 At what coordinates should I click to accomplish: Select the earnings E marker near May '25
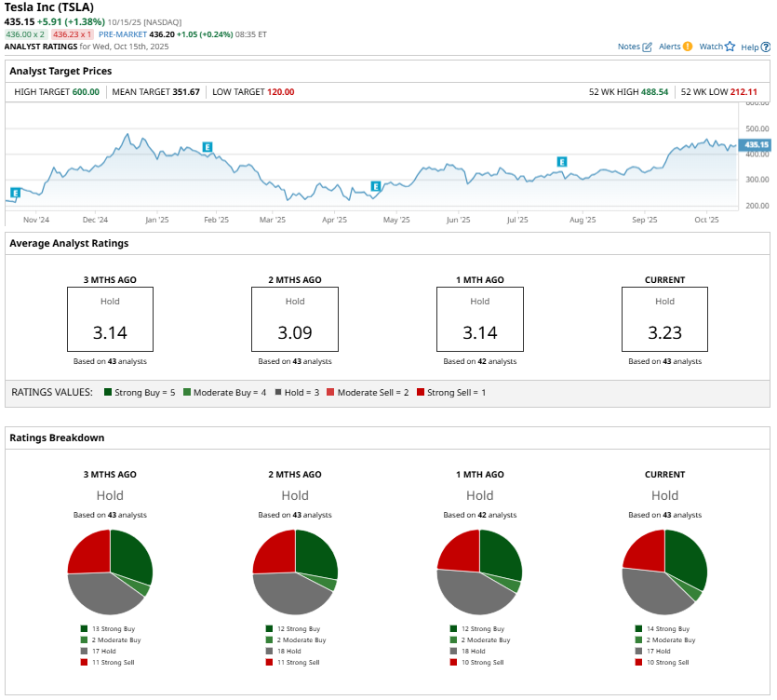(376, 186)
